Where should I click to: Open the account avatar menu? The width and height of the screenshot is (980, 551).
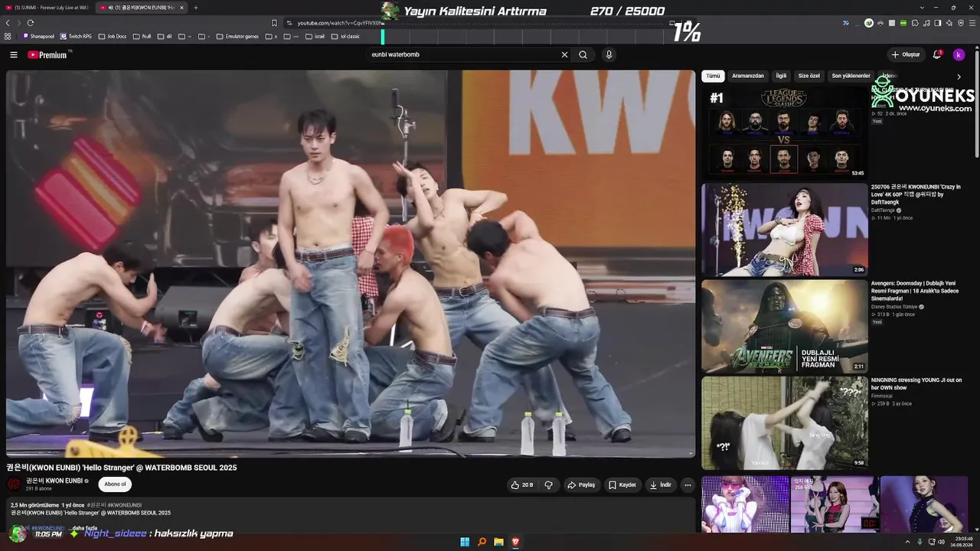click(959, 54)
